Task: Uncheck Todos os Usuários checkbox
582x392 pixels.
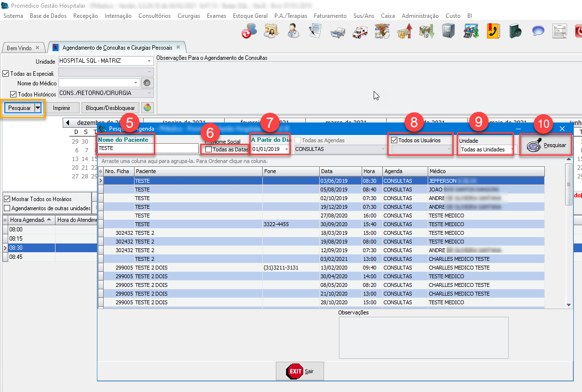Action: pyautogui.click(x=394, y=140)
